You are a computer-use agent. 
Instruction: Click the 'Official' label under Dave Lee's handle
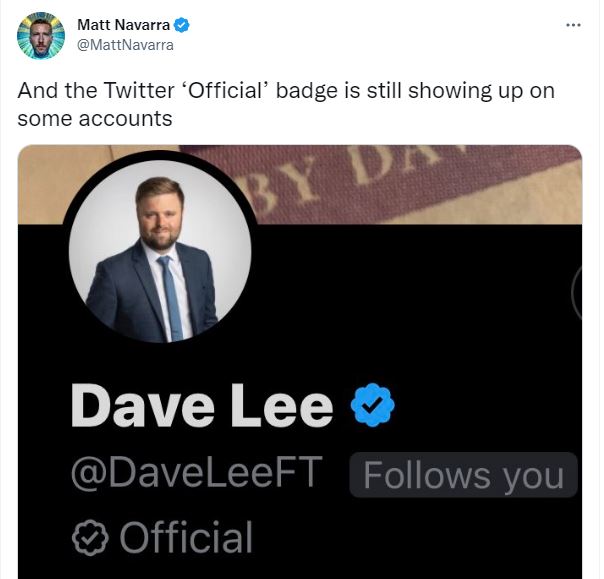pyautogui.click(x=186, y=538)
